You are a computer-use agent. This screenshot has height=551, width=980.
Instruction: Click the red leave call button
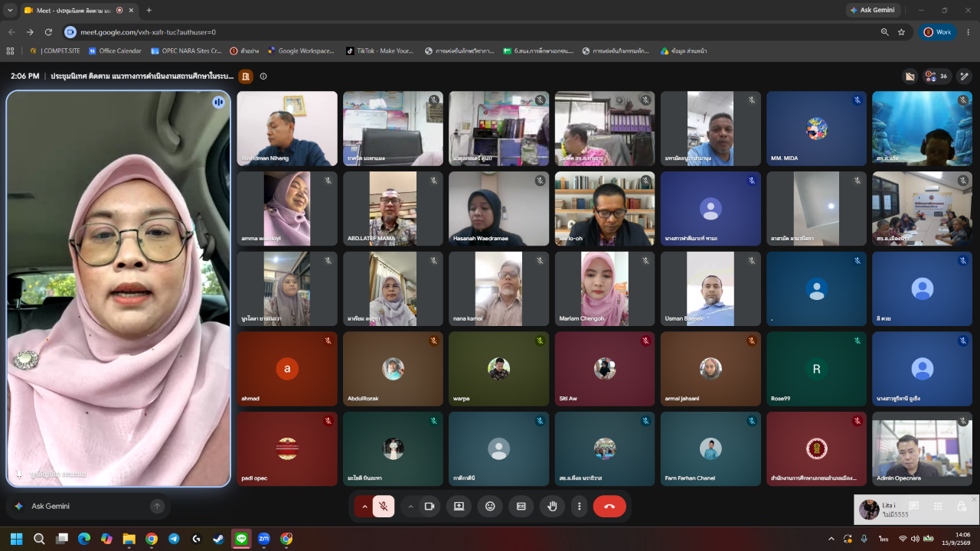[x=609, y=506]
